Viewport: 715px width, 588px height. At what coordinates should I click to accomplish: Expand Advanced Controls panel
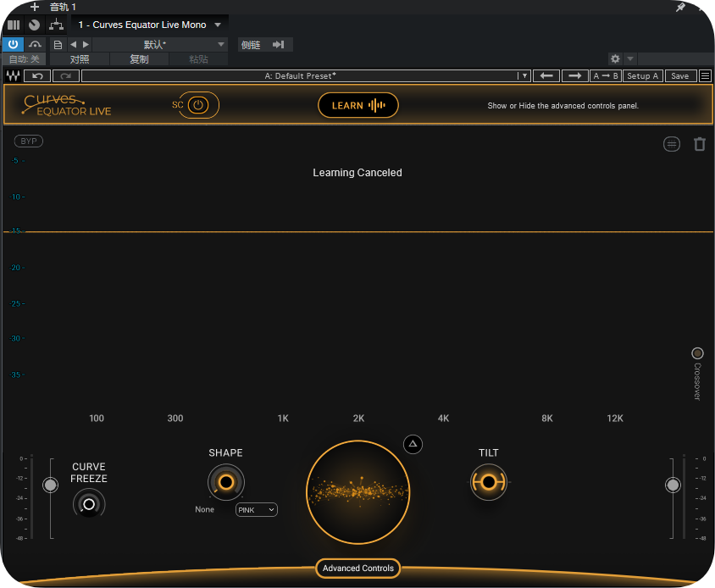358,569
